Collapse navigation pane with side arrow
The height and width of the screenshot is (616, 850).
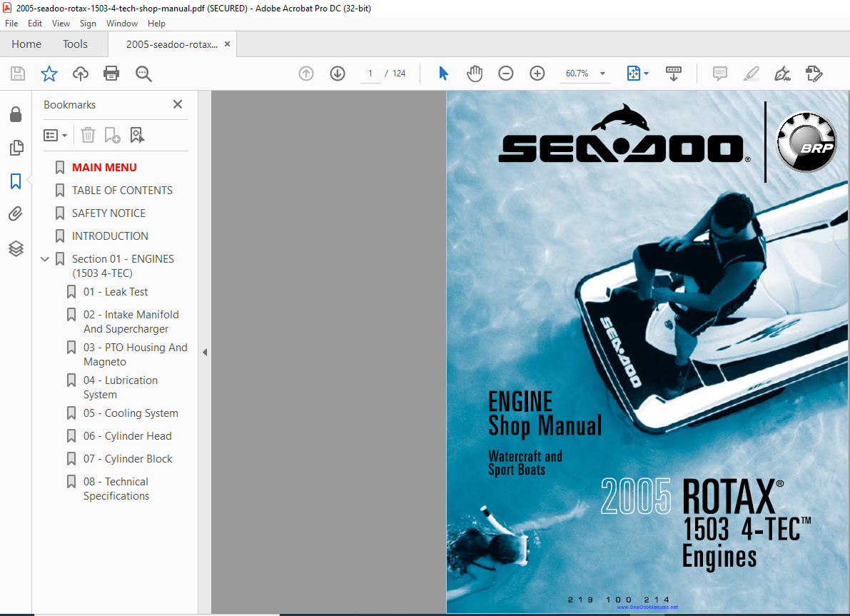205,353
